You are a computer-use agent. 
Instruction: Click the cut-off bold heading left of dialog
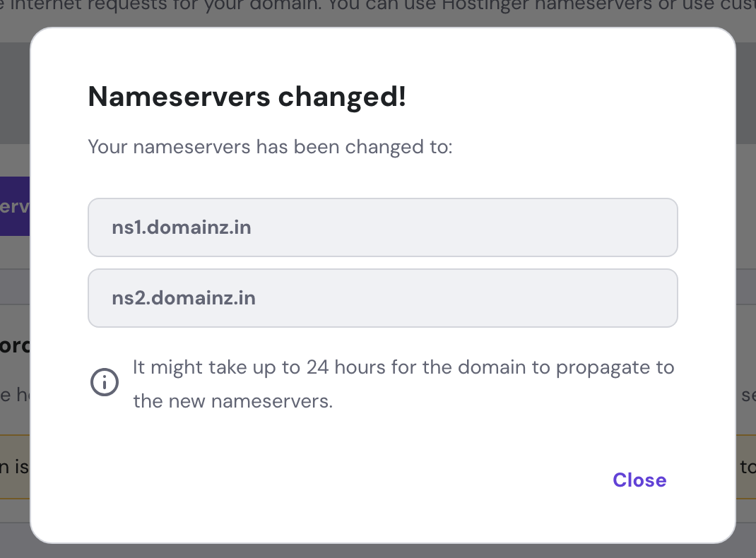pos(14,348)
